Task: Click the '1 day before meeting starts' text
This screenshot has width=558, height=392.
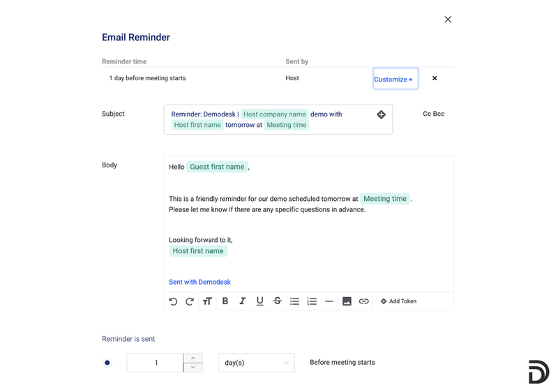Action: [x=147, y=78]
